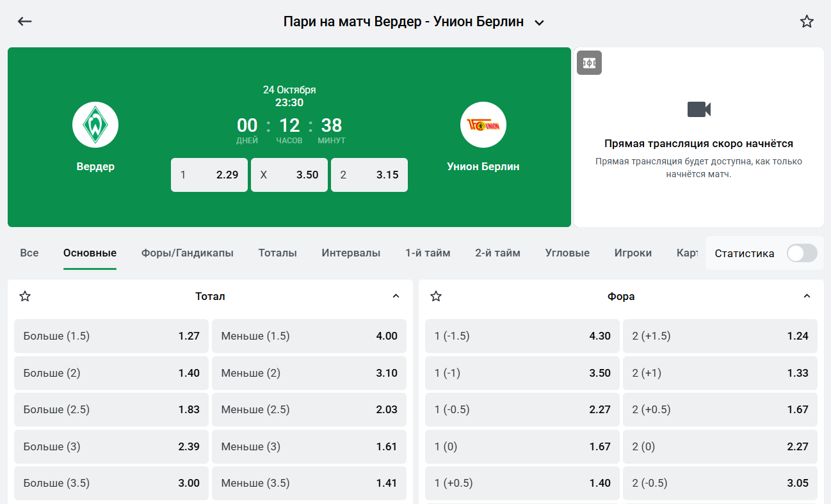Select the 1-й тайм tab
The width and height of the screenshot is (831, 504).
[x=428, y=253]
